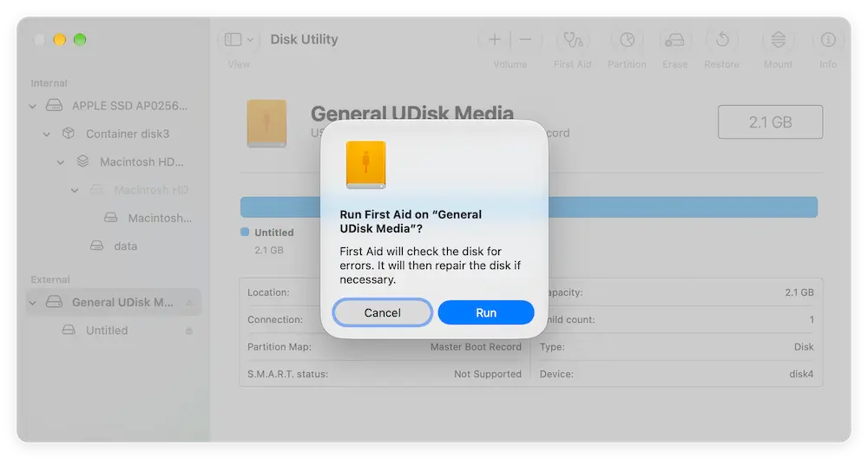Click the Disk Utility window title
868x459 pixels.
point(304,39)
